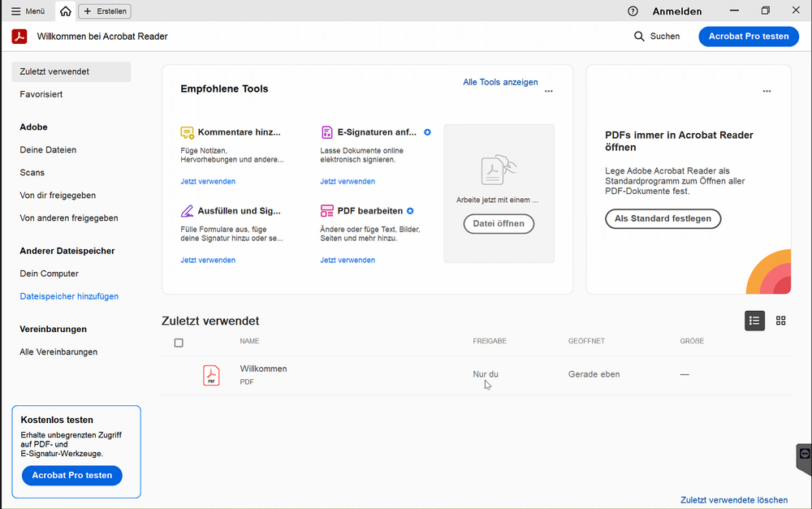Open options menu of default-app card

[x=767, y=92]
